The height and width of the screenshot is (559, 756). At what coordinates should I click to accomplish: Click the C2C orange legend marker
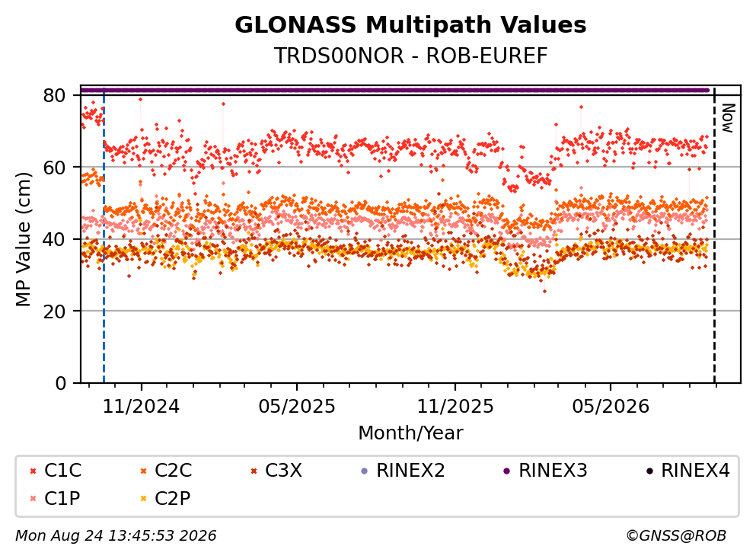pos(143,471)
